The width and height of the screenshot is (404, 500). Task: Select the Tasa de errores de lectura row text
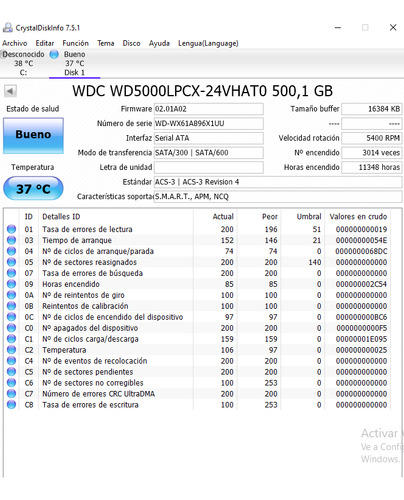(87, 229)
